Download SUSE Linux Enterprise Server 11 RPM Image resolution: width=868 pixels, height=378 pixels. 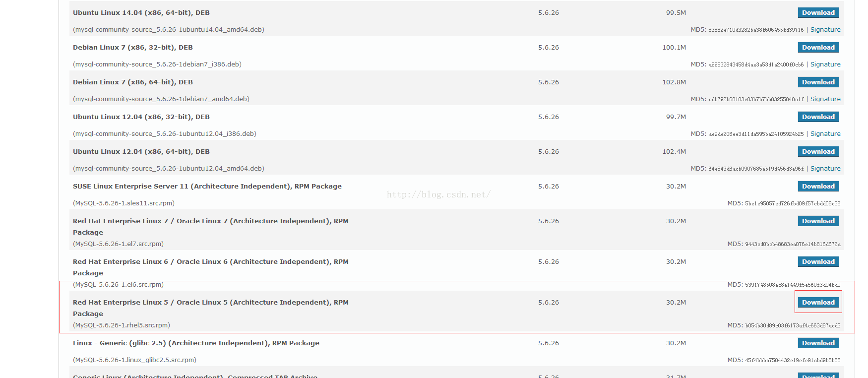818,187
